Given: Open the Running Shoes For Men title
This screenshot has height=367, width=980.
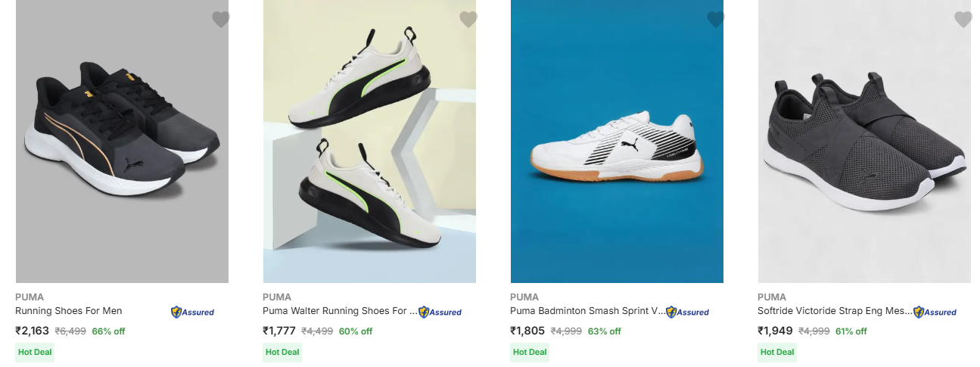Looking at the screenshot, I should pos(69,311).
